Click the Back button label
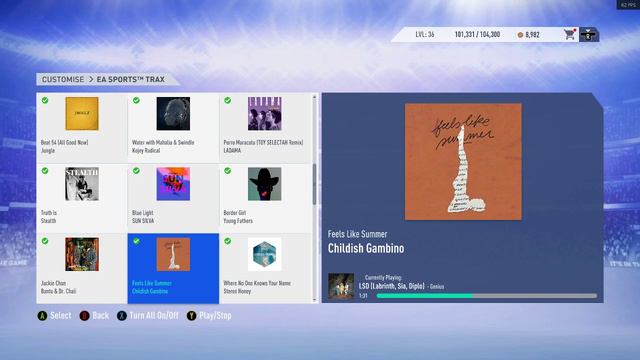 pyautogui.click(x=100, y=316)
